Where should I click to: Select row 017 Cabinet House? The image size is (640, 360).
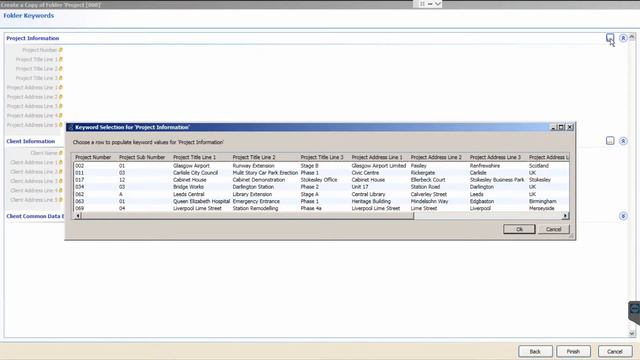click(321, 180)
